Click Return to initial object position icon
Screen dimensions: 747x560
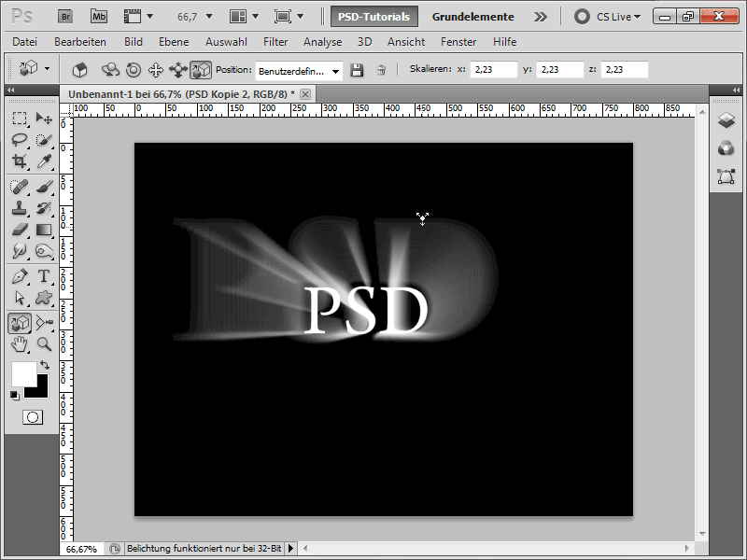click(79, 70)
